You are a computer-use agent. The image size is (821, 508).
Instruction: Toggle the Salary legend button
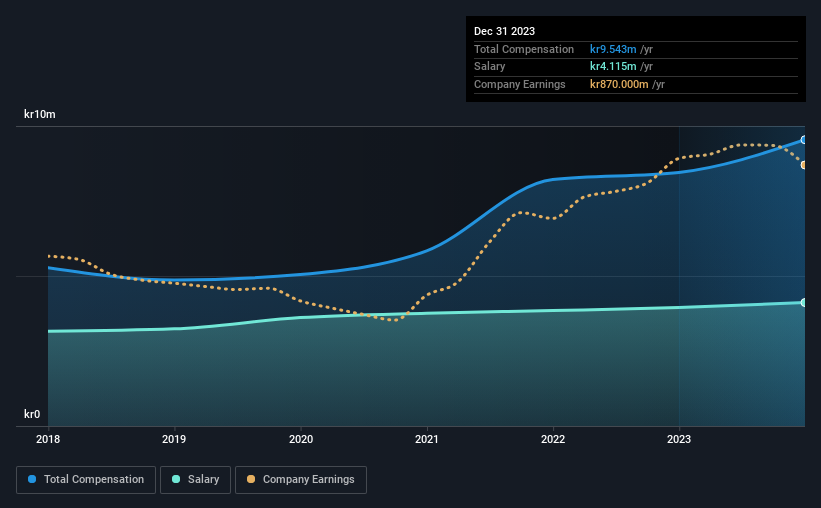[195, 480]
